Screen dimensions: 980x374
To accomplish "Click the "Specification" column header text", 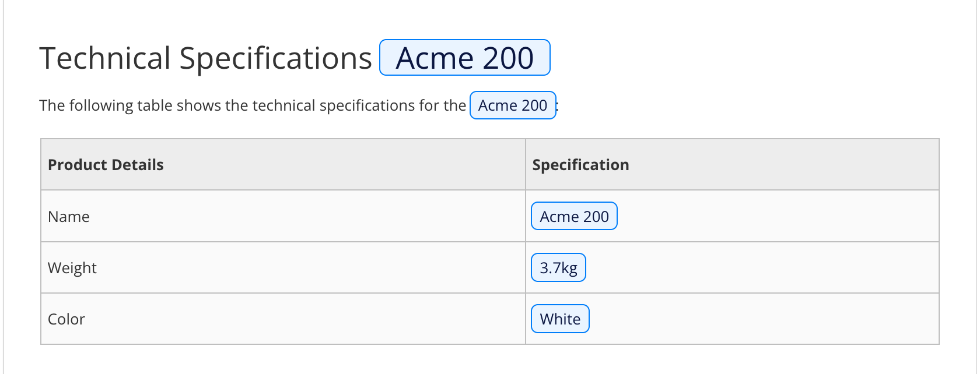I will click(x=580, y=165).
